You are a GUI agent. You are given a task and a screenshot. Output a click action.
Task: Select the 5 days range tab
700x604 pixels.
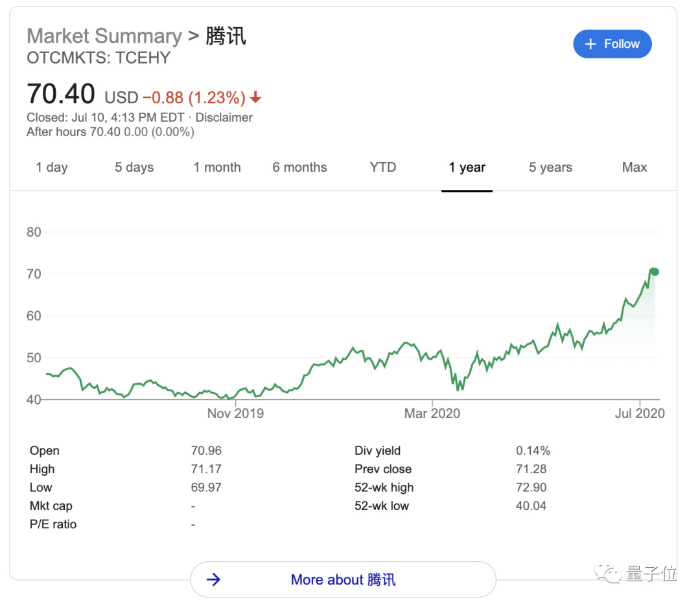(134, 167)
